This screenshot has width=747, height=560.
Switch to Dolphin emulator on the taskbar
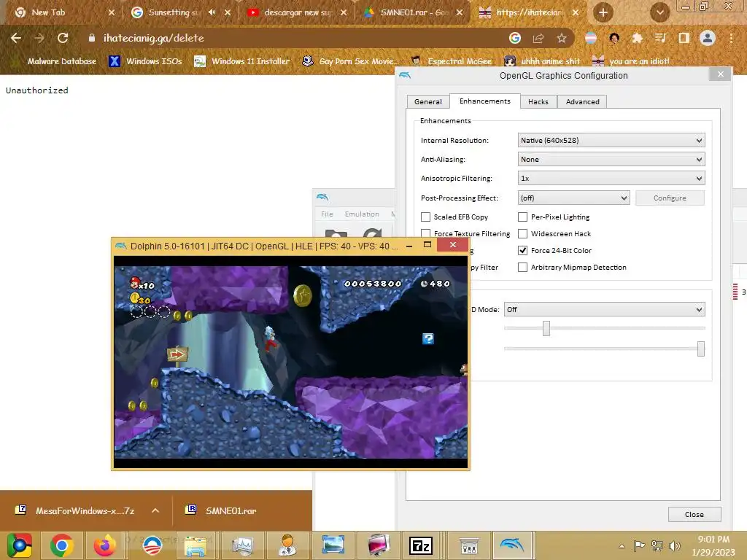(x=512, y=545)
